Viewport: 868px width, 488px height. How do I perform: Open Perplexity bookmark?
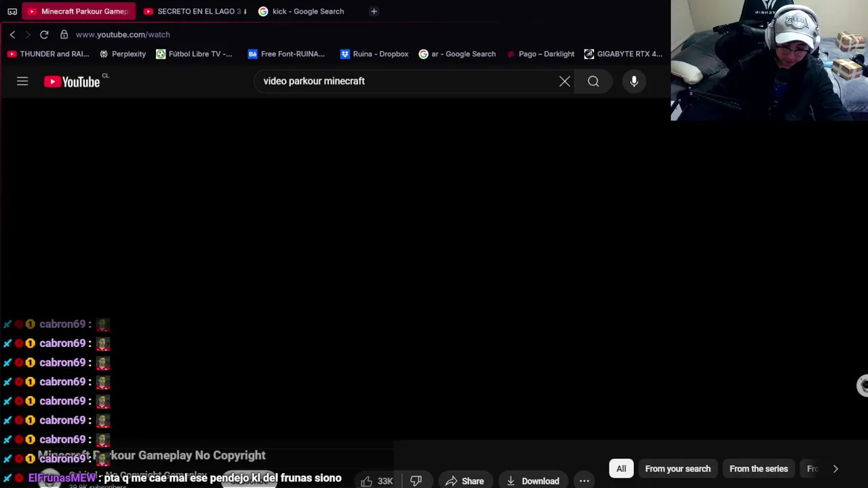(123, 54)
